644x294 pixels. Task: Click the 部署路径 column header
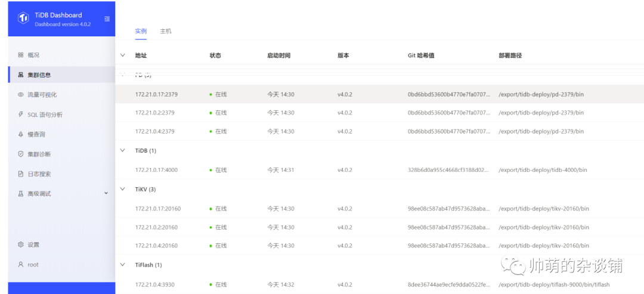click(510, 55)
